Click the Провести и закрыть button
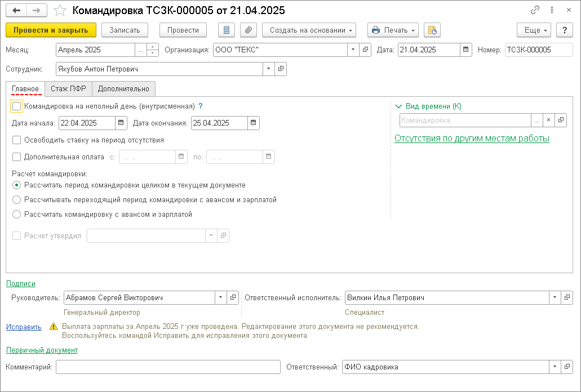Image resolution: width=581 pixels, height=392 pixels. tap(51, 30)
